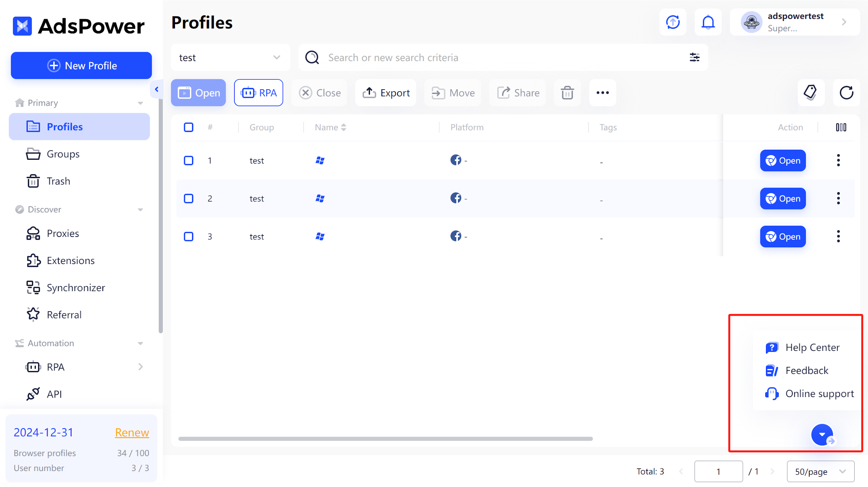Toggle checkbox for profile number 2
This screenshot has width=868, height=487.
point(189,198)
